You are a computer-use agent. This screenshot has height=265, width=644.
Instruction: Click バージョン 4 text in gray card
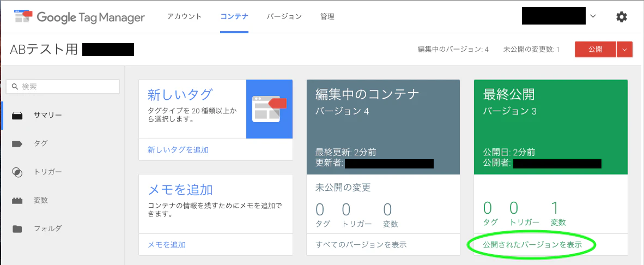[342, 111]
